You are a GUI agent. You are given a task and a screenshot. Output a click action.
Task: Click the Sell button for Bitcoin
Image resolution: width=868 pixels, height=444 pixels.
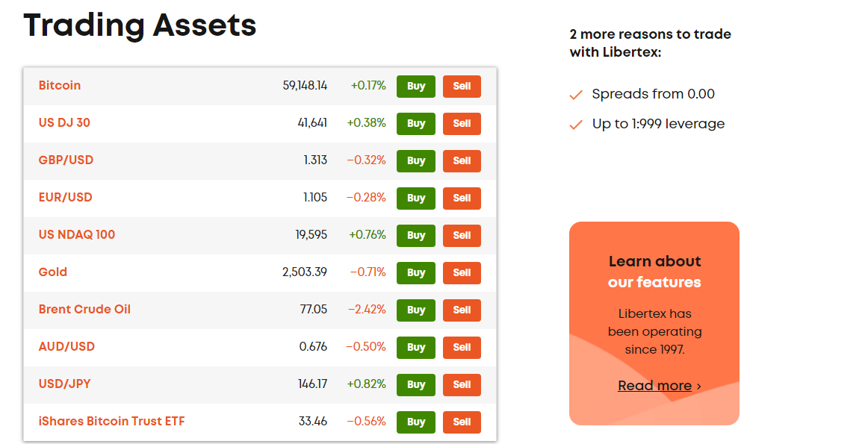click(462, 87)
